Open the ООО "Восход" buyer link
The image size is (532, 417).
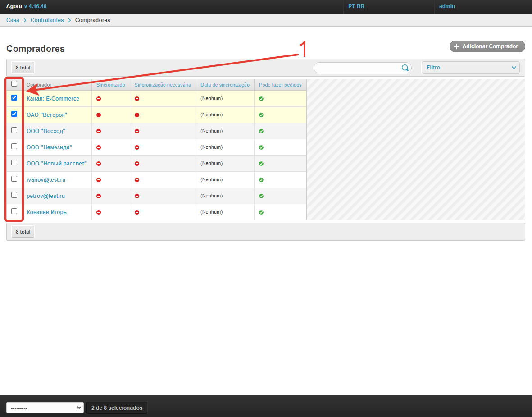pos(46,131)
